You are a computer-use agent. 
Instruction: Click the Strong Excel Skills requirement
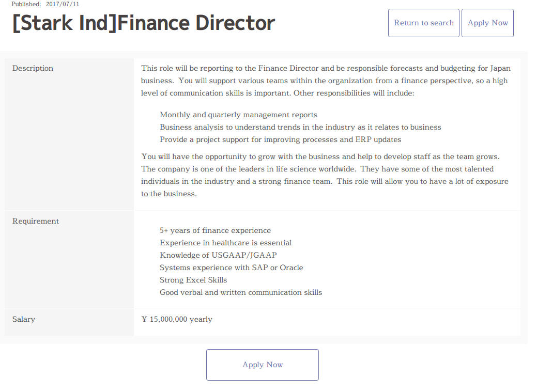click(x=193, y=280)
